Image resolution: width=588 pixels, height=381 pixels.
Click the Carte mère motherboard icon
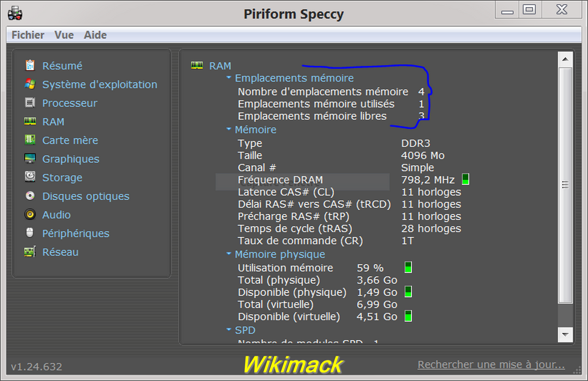point(30,140)
